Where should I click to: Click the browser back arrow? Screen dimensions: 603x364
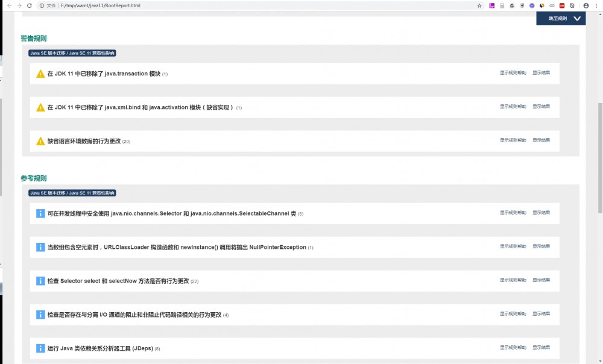8,5
